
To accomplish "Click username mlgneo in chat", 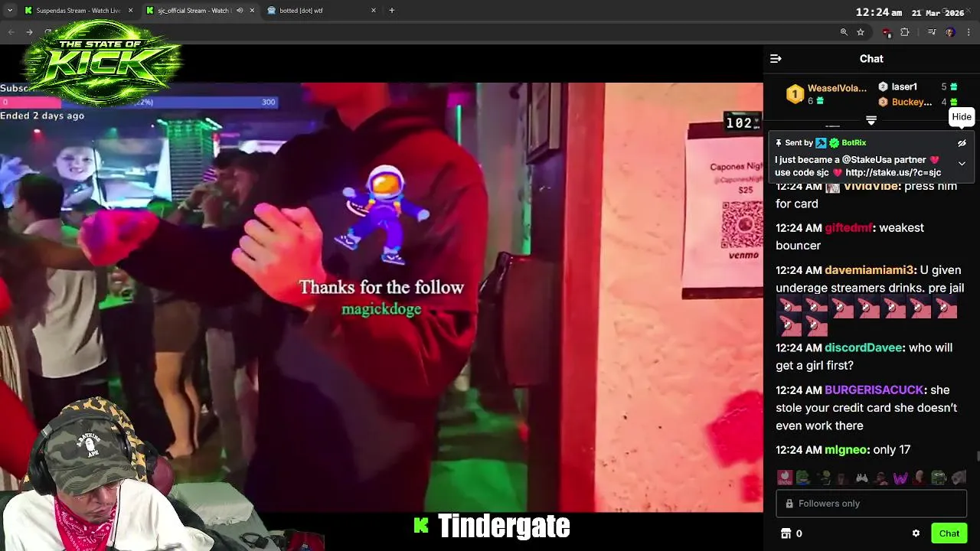I will [847, 450].
